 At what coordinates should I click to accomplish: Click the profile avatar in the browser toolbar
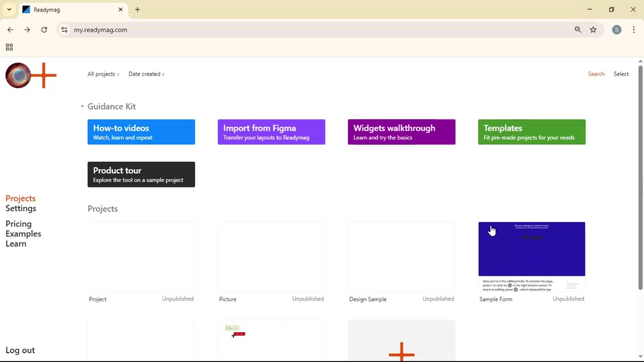pos(617,30)
